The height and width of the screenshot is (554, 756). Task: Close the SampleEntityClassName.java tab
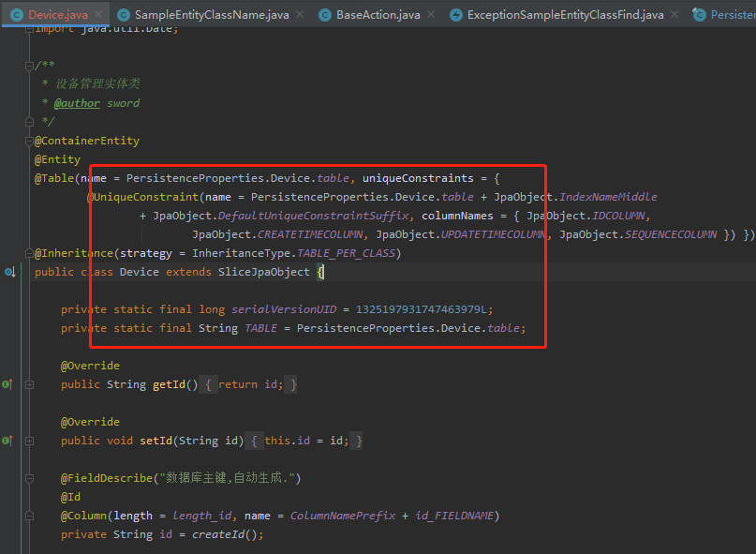(298, 15)
